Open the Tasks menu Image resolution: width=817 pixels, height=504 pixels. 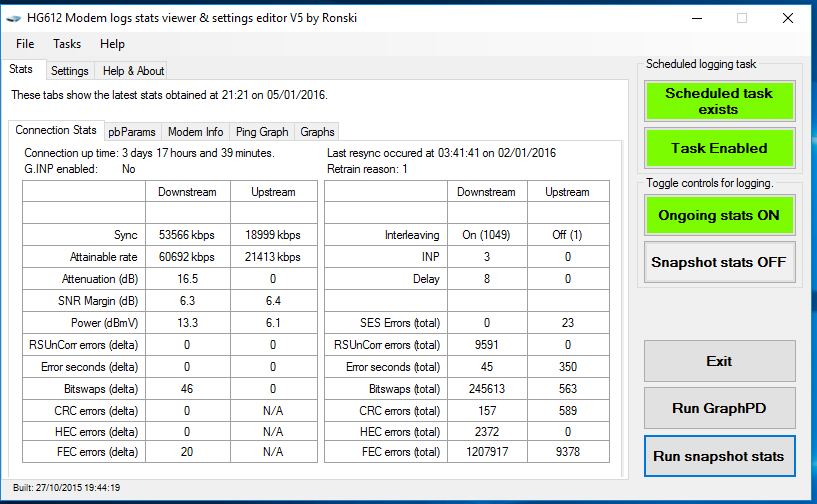[67, 44]
